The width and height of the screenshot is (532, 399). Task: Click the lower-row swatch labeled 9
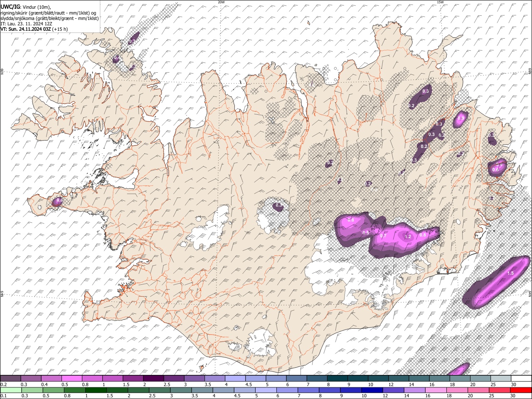click(x=351, y=390)
